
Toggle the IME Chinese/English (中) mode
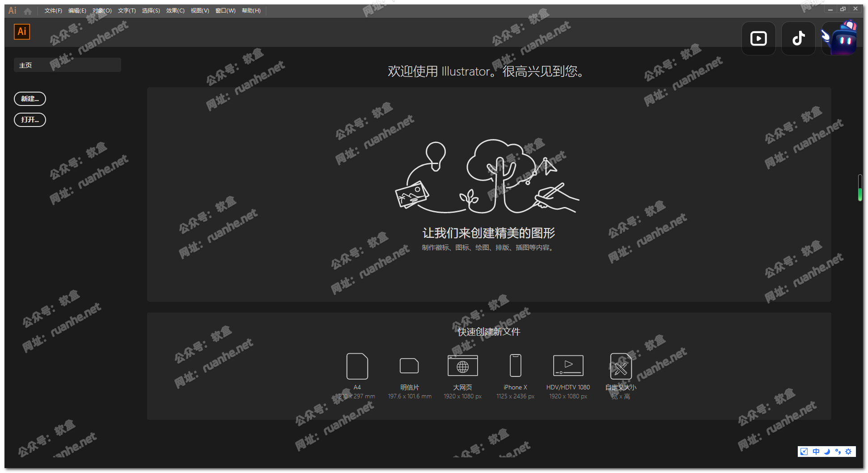[x=816, y=452]
